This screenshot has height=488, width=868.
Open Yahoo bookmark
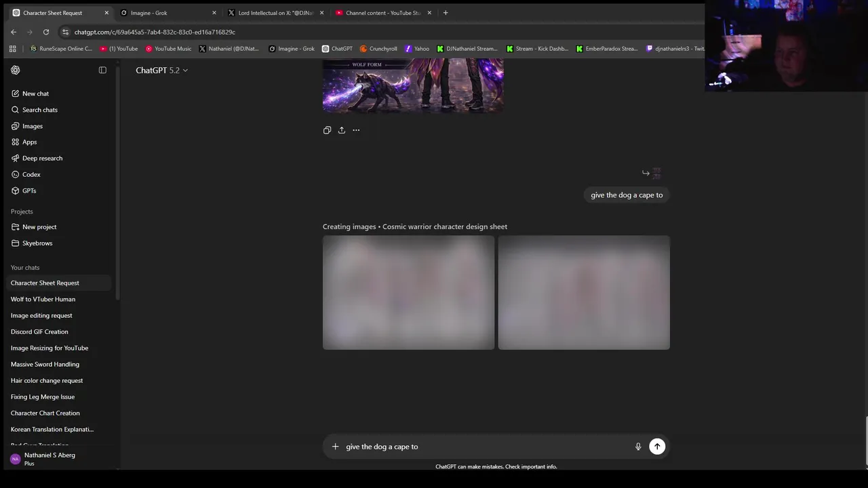tap(417, 49)
